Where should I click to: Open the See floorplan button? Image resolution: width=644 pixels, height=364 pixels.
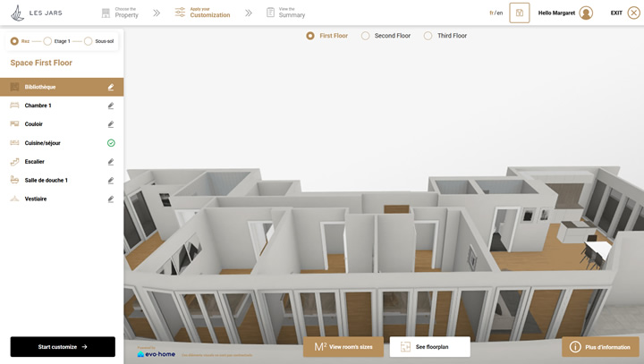pyautogui.click(x=429, y=346)
